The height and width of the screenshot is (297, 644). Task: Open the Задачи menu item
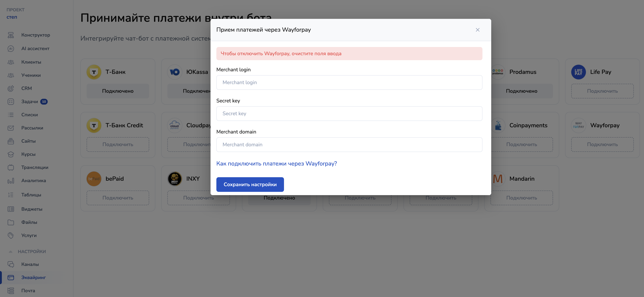[29, 101]
